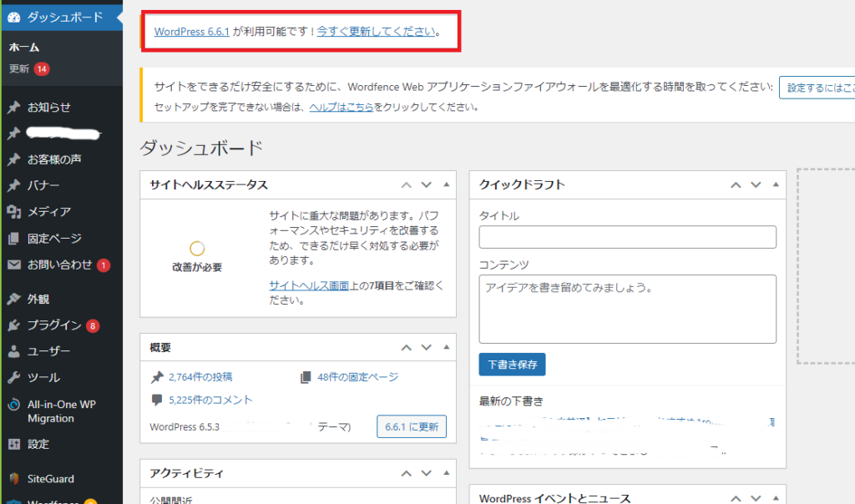Collapse the アクティビティ panel

coord(447,473)
